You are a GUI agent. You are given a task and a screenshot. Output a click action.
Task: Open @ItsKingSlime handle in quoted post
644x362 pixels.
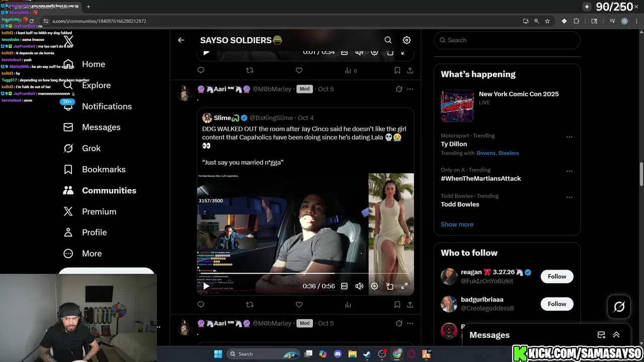271,118
